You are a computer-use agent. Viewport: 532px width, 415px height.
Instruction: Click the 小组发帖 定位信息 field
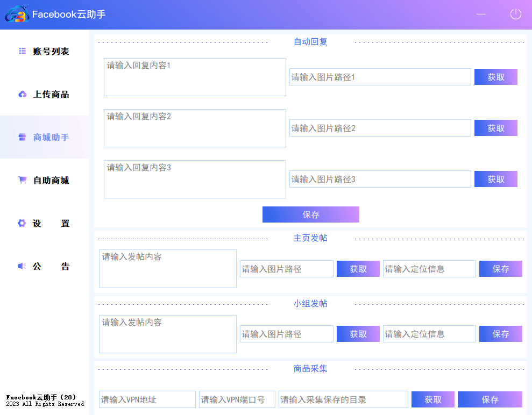click(x=429, y=334)
